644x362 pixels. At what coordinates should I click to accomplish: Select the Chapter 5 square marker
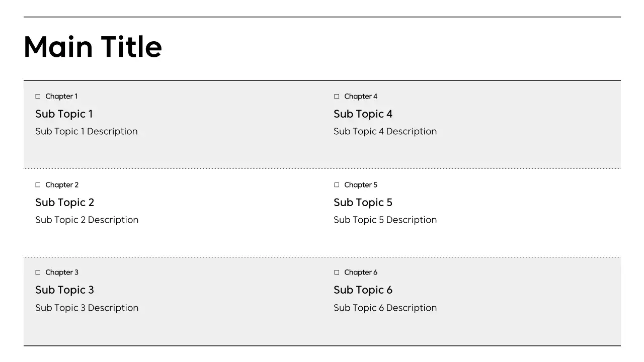(x=337, y=185)
